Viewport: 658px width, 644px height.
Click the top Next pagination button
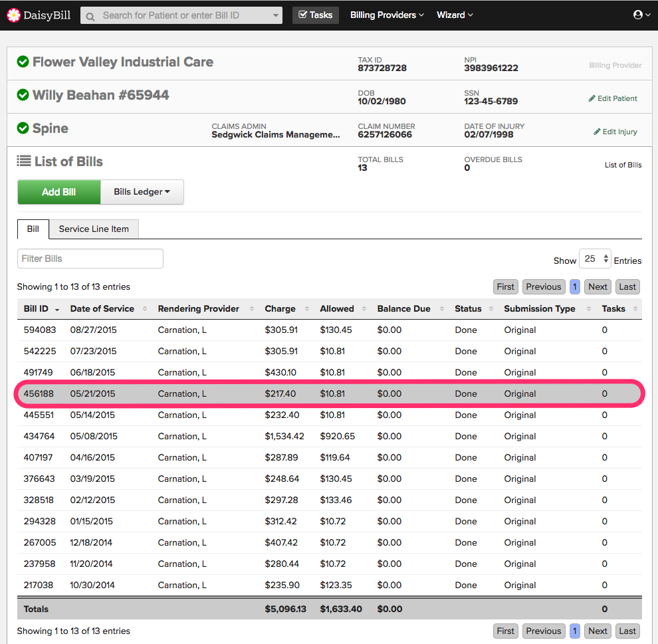click(x=598, y=287)
